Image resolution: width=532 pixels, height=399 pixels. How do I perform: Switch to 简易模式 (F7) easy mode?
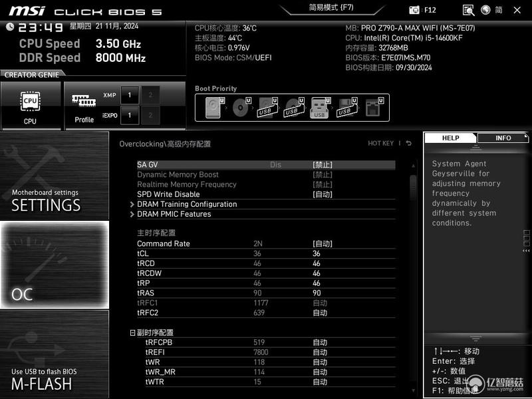tap(331, 7)
